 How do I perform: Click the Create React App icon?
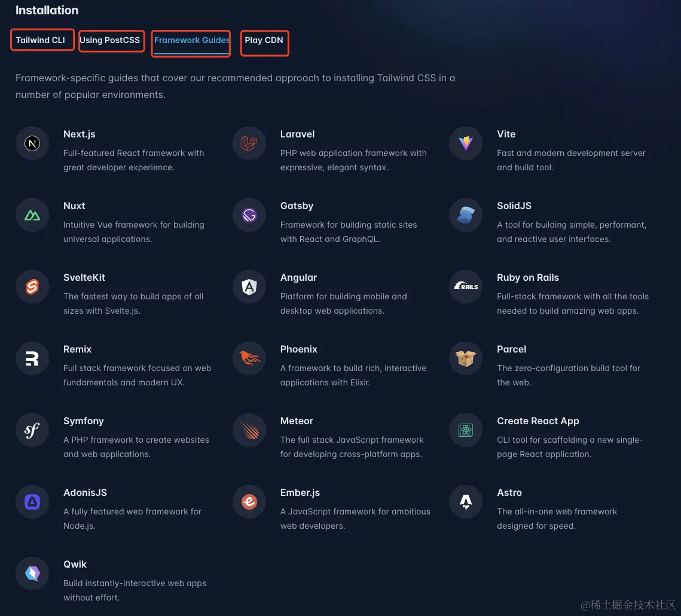tap(466, 430)
